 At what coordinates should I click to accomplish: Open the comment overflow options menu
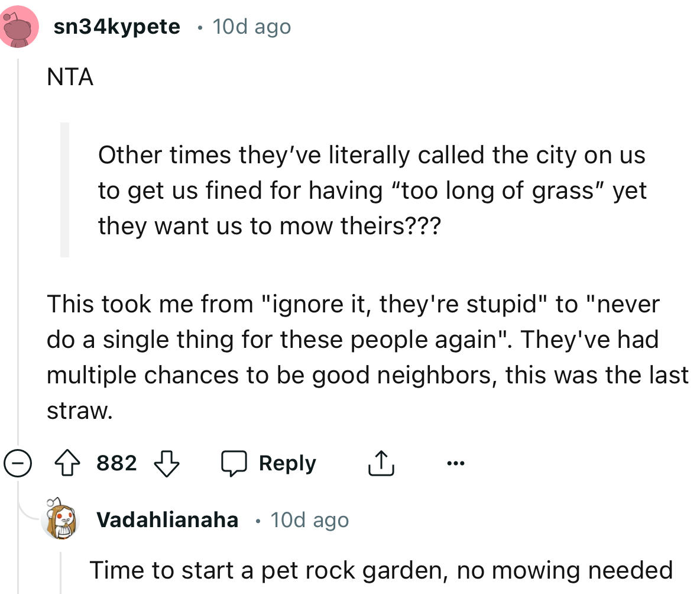coord(455,463)
